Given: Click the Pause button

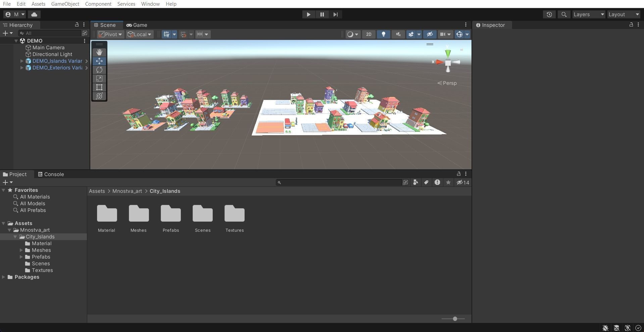Looking at the screenshot, I should coord(322,14).
